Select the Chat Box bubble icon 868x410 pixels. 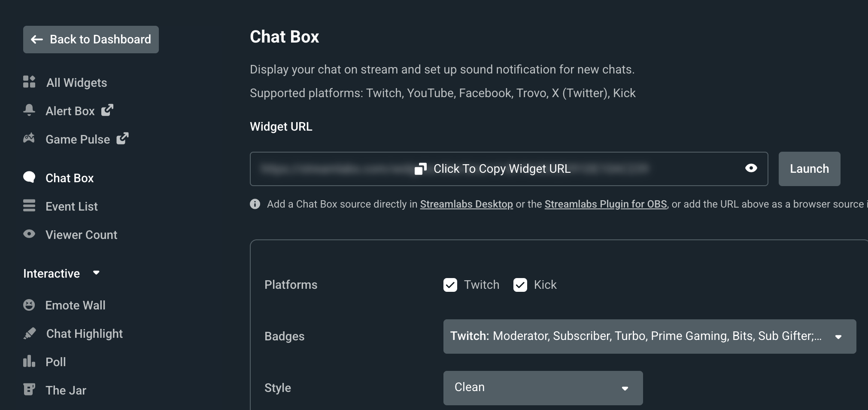pos(29,177)
